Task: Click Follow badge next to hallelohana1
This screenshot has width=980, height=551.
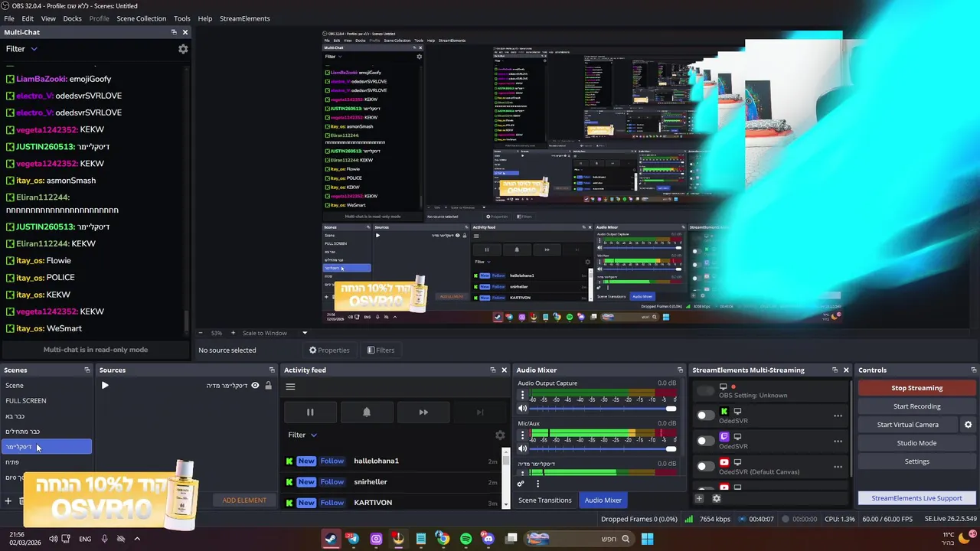Action: pyautogui.click(x=332, y=461)
